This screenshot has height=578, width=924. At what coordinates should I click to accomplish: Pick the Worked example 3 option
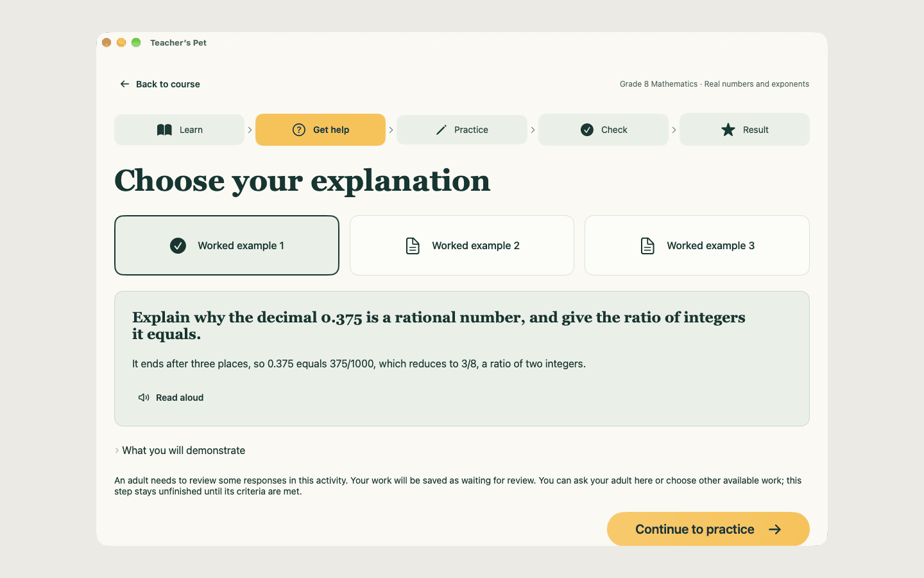tap(697, 245)
